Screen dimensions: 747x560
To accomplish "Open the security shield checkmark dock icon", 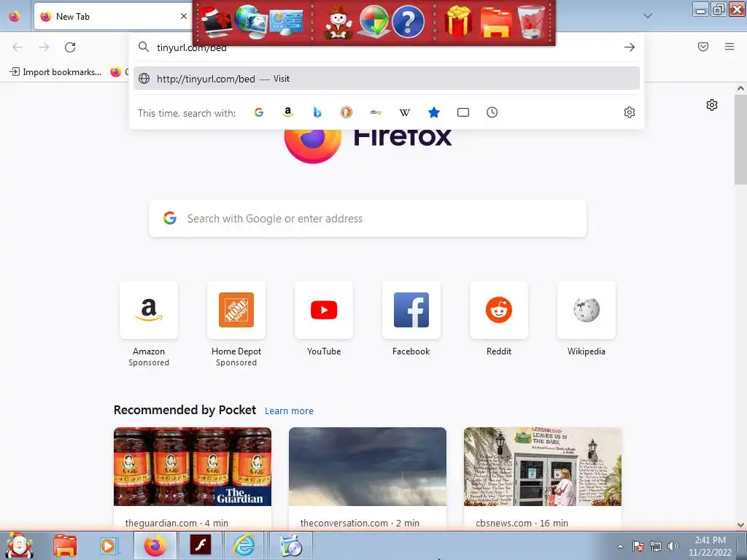I will [x=373, y=21].
